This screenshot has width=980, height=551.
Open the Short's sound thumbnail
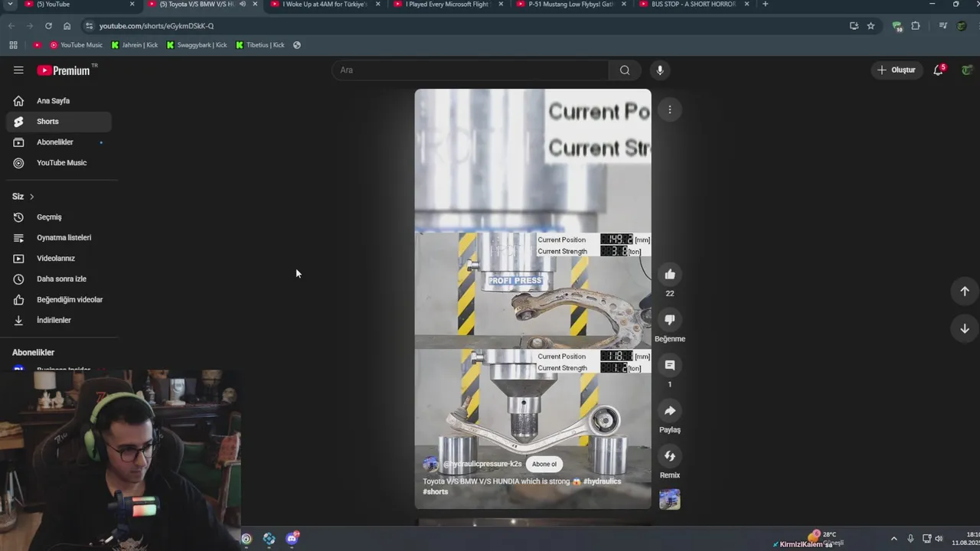670,499
